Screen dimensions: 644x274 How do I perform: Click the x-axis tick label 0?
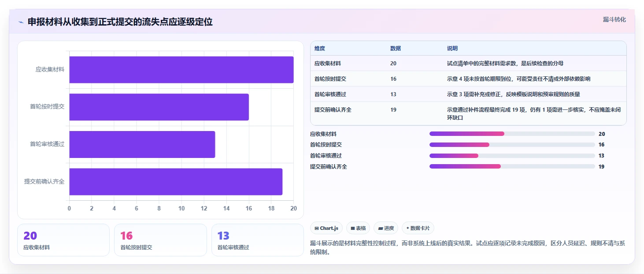69,208
